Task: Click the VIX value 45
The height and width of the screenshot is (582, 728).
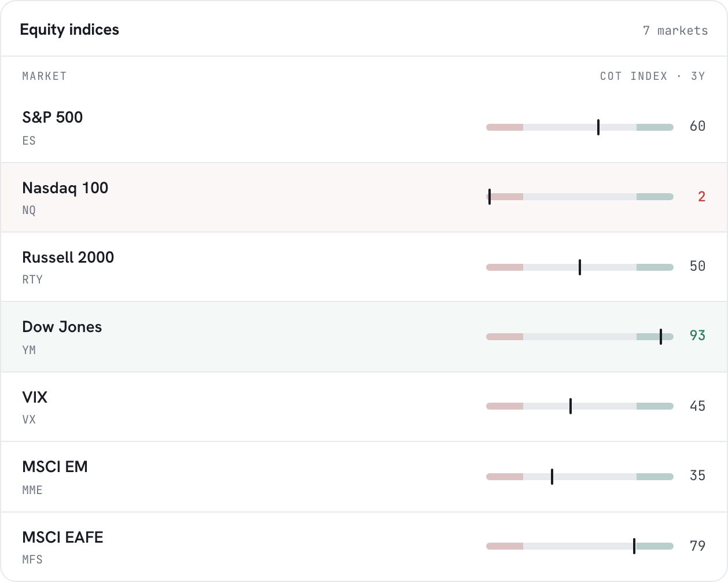Action: (697, 406)
